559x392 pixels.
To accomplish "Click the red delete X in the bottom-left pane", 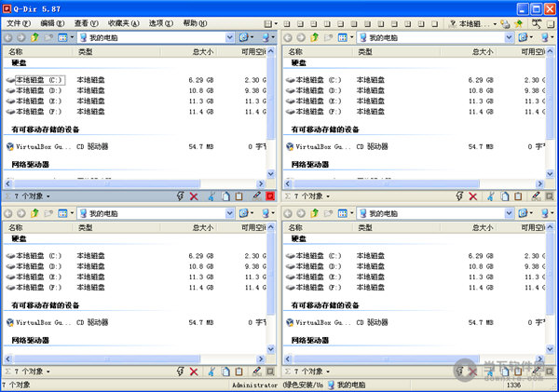I will (x=194, y=372).
